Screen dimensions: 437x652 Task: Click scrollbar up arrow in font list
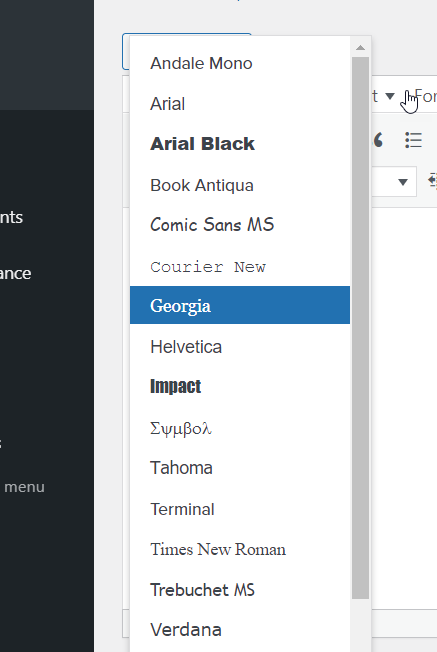(x=360, y=48)
